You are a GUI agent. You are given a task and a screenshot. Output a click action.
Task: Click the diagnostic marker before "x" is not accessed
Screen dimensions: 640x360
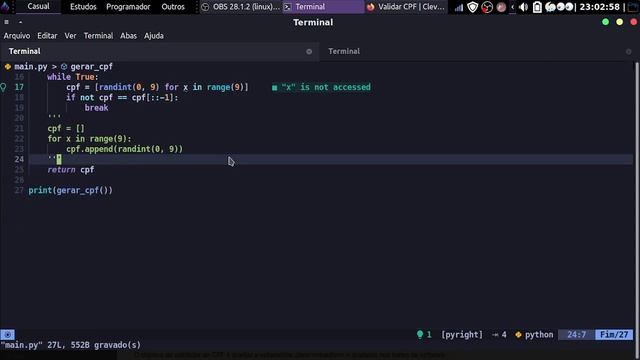[274, 87]
